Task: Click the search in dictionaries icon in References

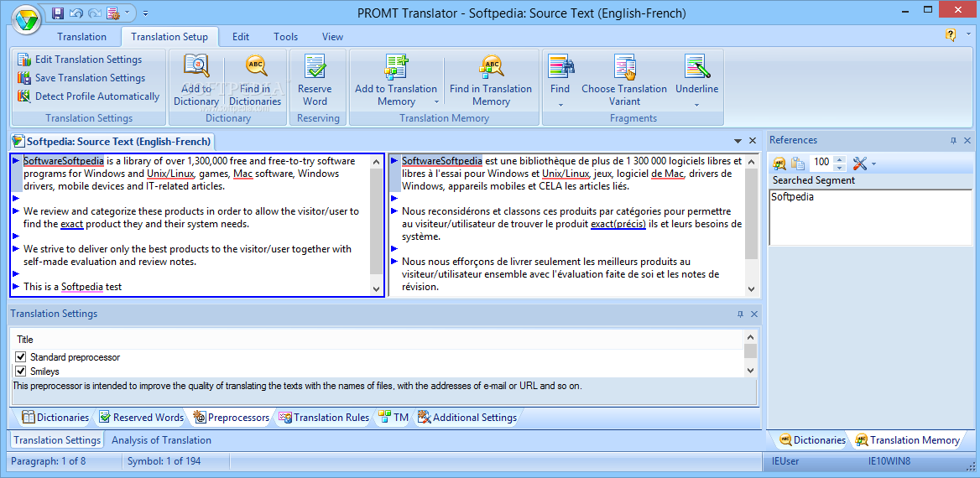Action: 779,163
